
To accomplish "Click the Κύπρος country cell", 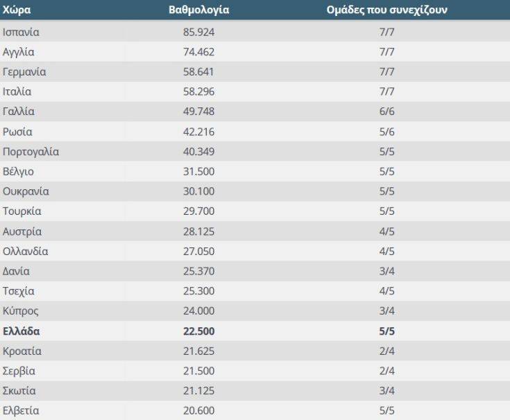I will pos(21,311).
